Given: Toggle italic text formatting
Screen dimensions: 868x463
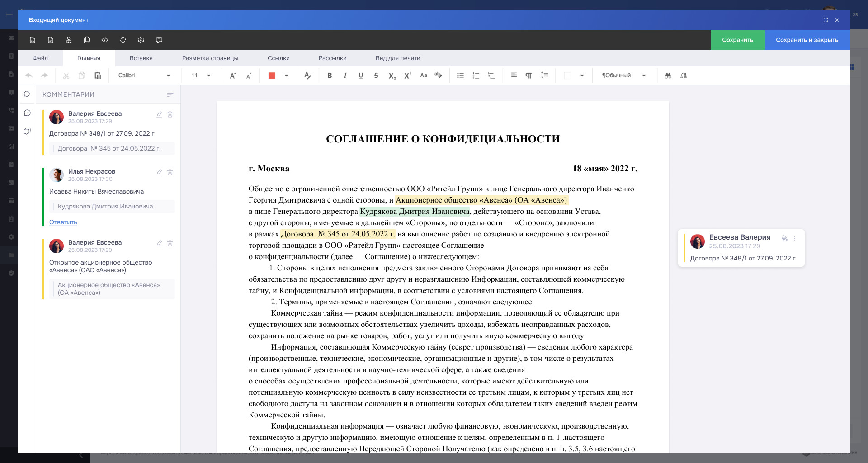Looking at the screenshot, I should click(345, 76).
